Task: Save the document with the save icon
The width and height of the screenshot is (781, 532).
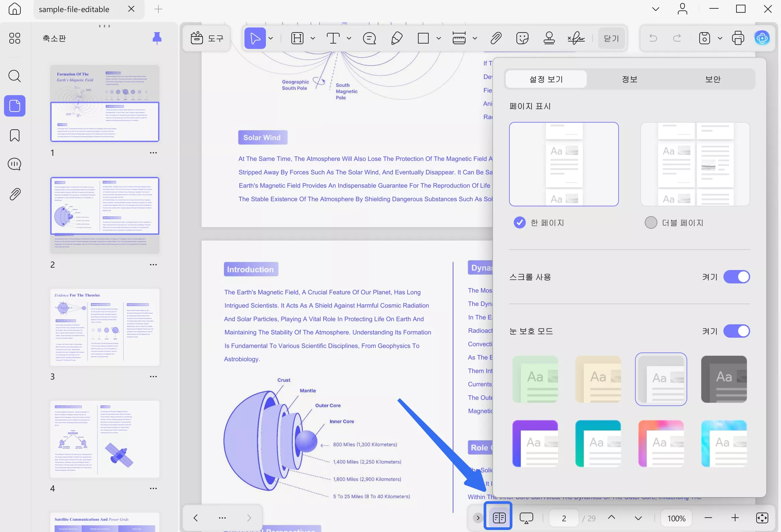Action: pyautogui.click(x=704, y=38)
